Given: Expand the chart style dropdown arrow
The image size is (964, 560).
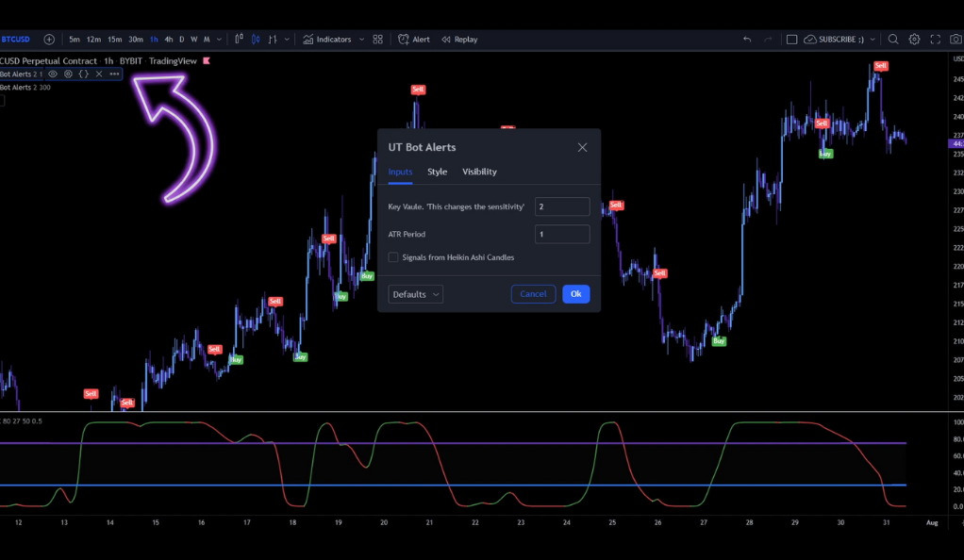Looking at the screenshot, I should 287,40.
